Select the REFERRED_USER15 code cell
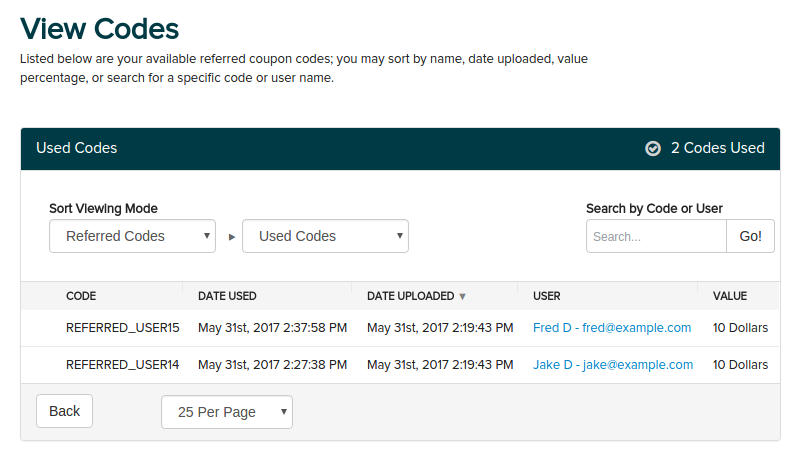 [x=122, y=327]
